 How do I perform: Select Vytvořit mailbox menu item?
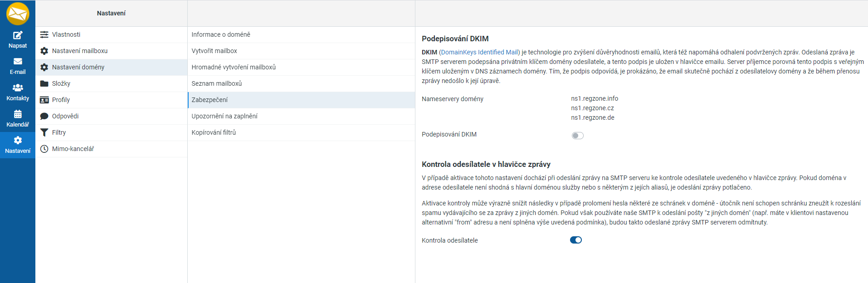pos(214,51)
